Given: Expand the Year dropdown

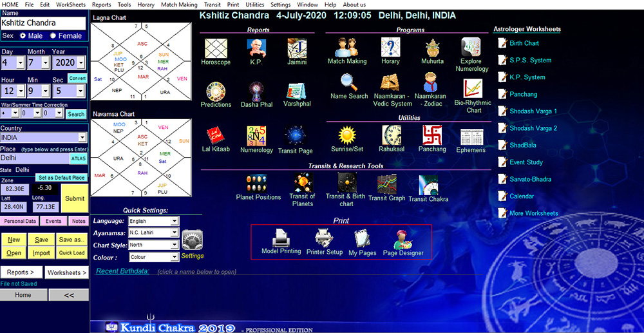Looking at the screenshot, I should coord(81,63).
